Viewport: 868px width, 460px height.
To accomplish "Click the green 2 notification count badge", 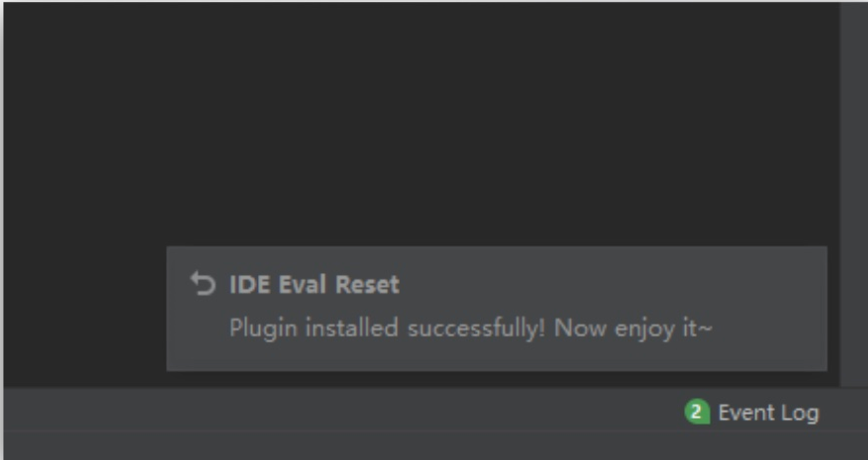I will pyautogui.click(x=697, y=412).
